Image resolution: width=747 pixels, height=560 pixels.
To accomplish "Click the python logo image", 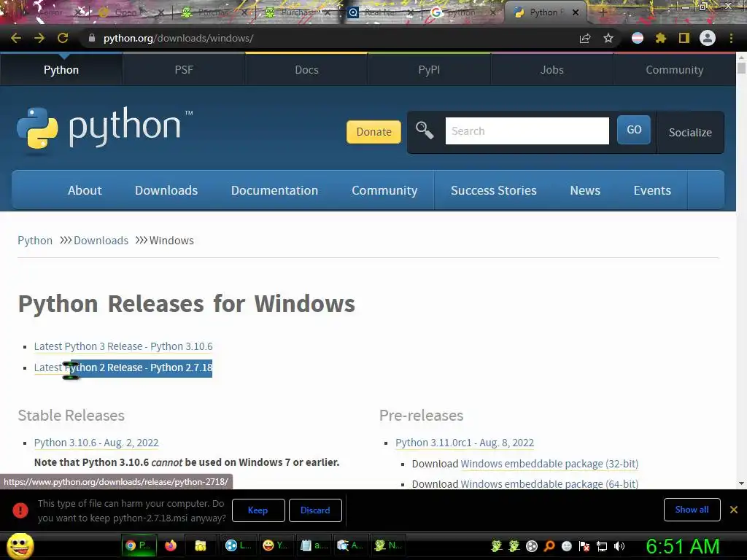I will [x=104, y=128].
